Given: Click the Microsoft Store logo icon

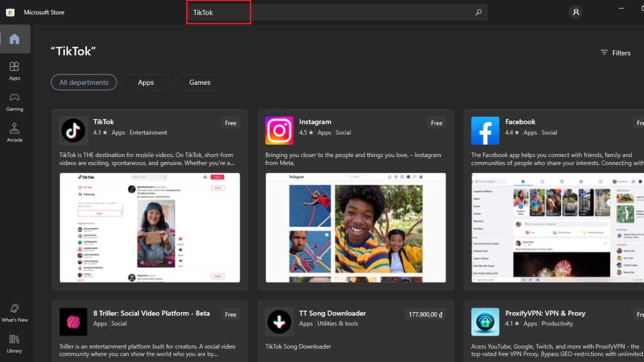Looking at the screenshot, I should coord(10,12).
